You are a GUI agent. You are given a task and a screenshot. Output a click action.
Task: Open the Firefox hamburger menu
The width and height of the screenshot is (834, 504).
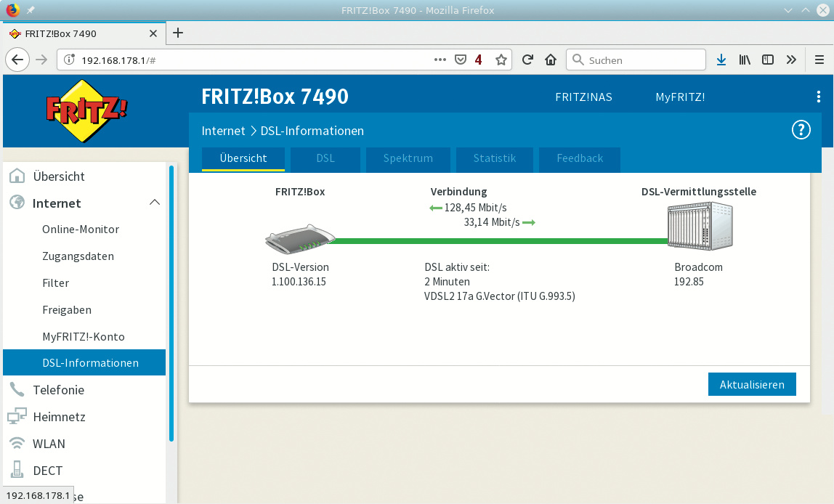tap(819, 60)
